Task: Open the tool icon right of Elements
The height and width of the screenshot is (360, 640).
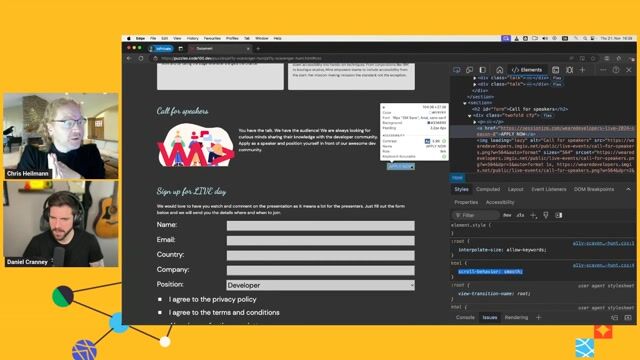Action: click(556, 70)
